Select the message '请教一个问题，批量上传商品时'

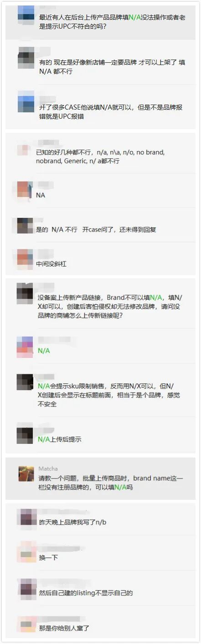(x=111, y=483)
